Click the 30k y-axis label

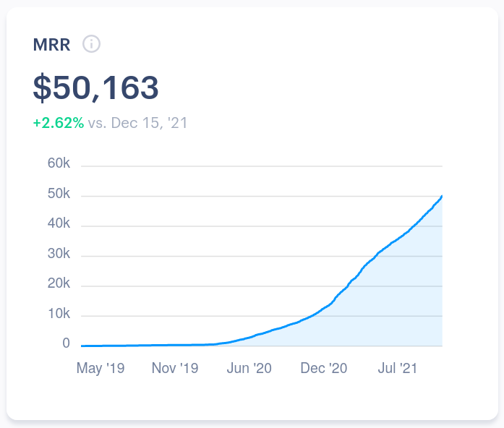59,254
